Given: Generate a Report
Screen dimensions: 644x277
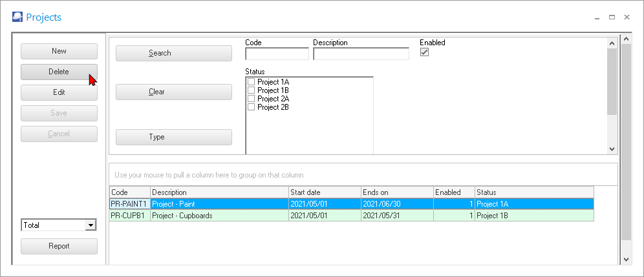Looking at the screenshot, I should tap(59, 246).
